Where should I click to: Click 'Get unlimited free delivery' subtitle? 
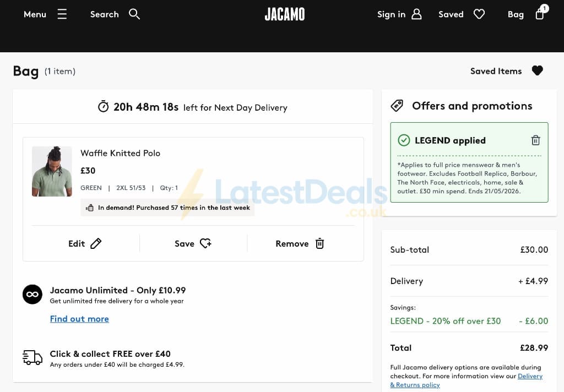pyautogui.click(x=117, y=301)
